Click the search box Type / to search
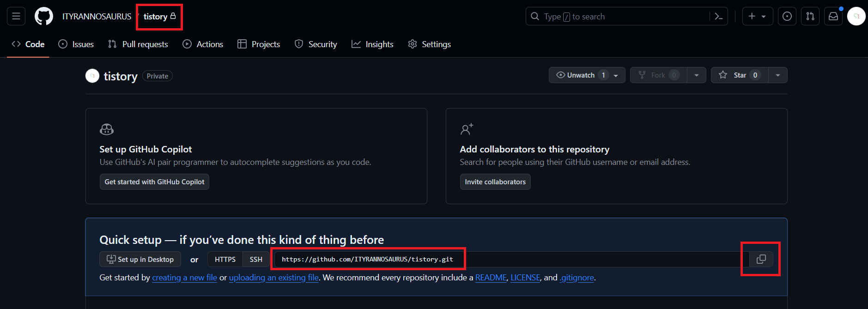Viewport: 868px width, 309px height. pyautogui.click(x=618, y=16)
